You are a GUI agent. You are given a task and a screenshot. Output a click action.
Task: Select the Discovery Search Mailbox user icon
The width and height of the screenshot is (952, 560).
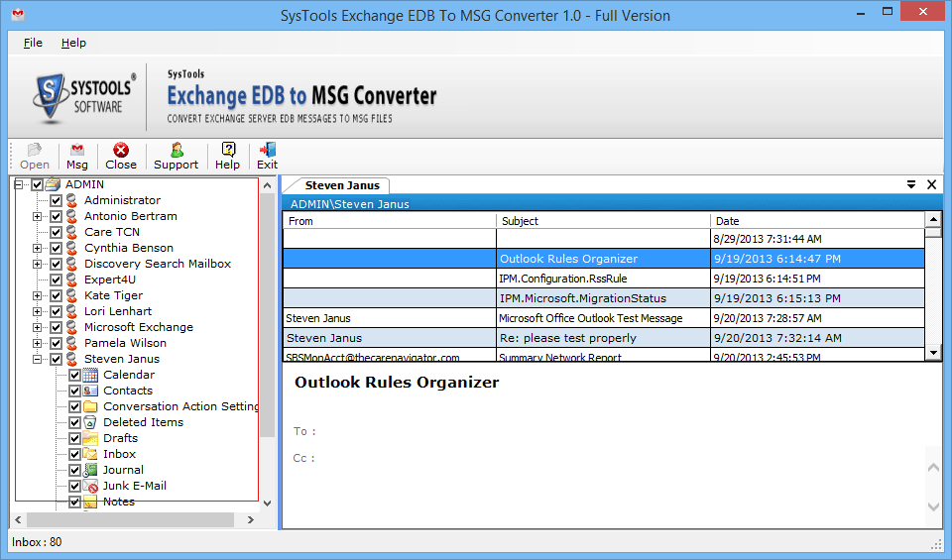click(72, 264)
